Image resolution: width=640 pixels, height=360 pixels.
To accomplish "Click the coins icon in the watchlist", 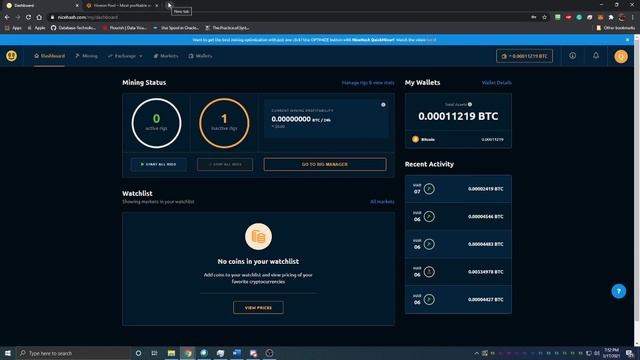I will pos(258,236).
